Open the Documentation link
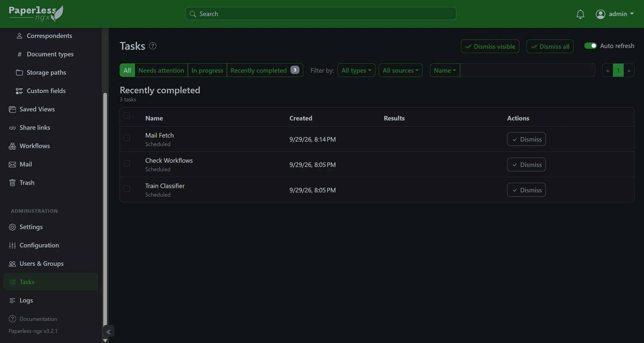 [33, 319]
